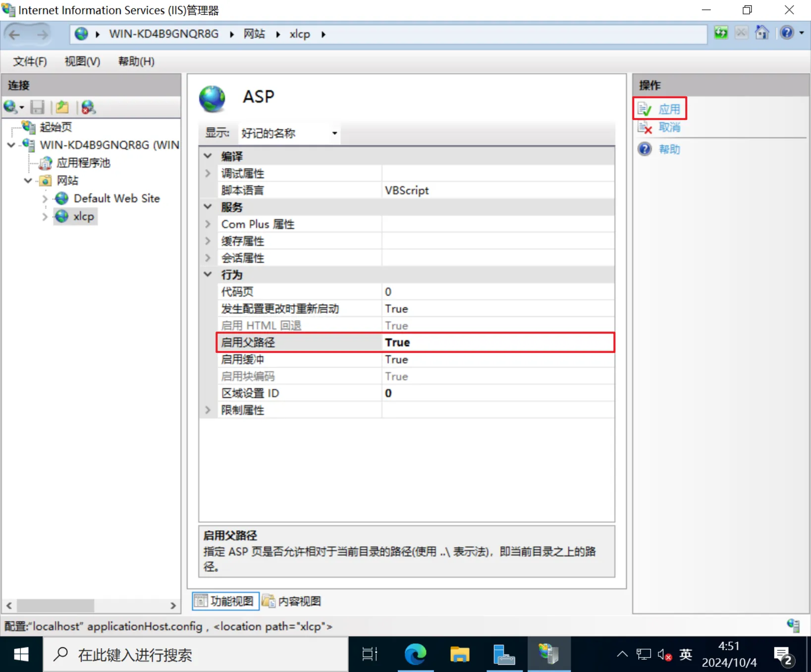Switch to Features View tab
This screenshot has width=811, height=672.
coord(225,601)
